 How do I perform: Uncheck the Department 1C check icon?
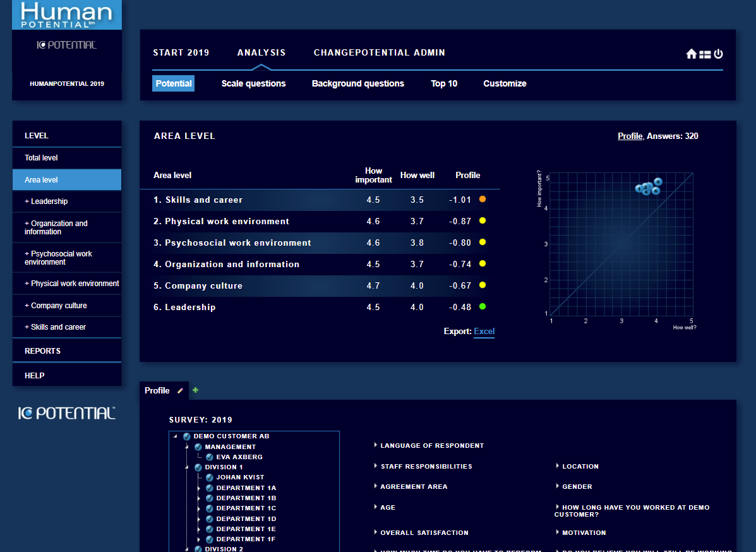(210, 508)
